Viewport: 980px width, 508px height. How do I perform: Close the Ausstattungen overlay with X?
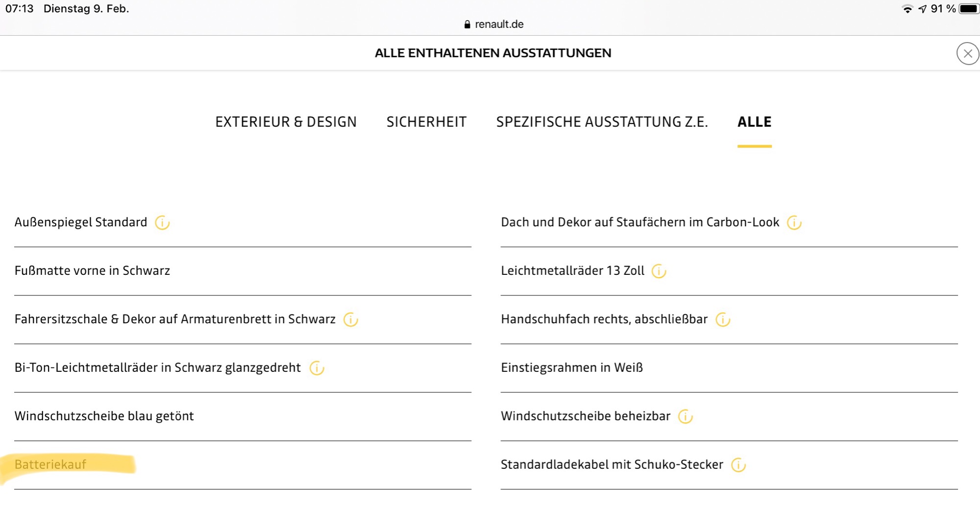point(967,54)
